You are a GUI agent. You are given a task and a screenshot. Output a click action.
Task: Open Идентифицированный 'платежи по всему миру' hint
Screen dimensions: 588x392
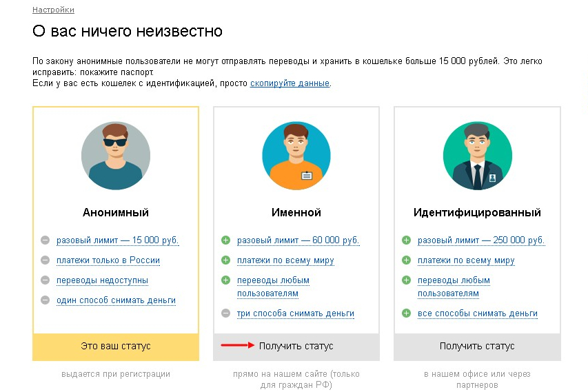click(x=466, y=260)
